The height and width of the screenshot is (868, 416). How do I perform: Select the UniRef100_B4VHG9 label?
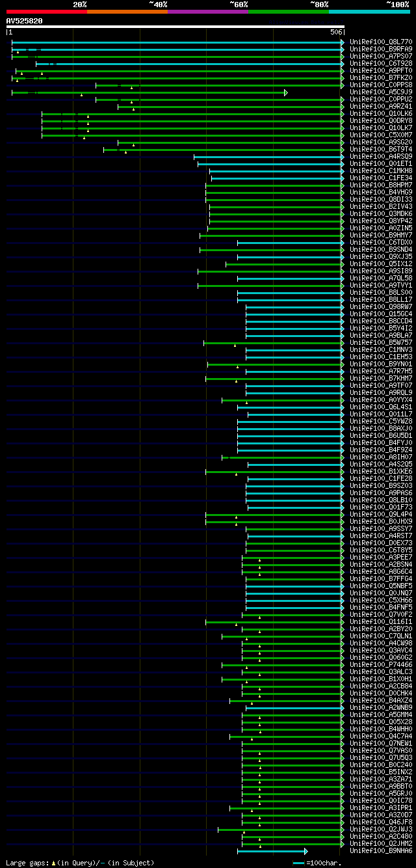pyautogui.click(x=381, y=193)
